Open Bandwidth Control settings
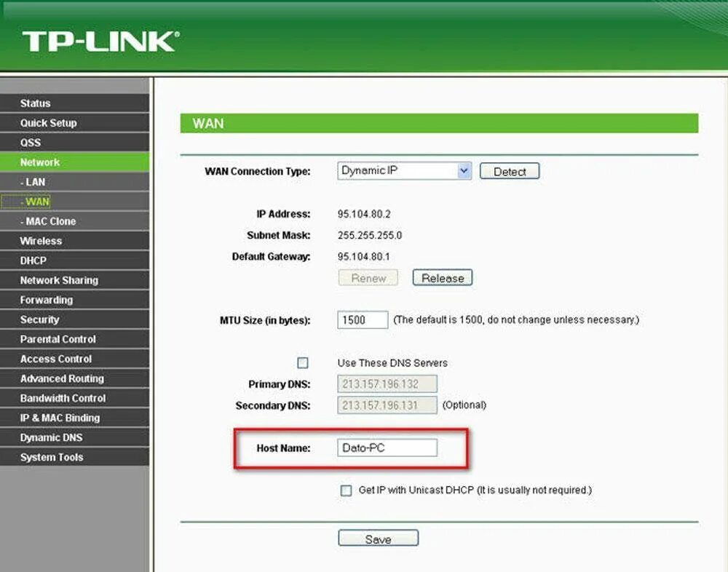 point(63,397)
